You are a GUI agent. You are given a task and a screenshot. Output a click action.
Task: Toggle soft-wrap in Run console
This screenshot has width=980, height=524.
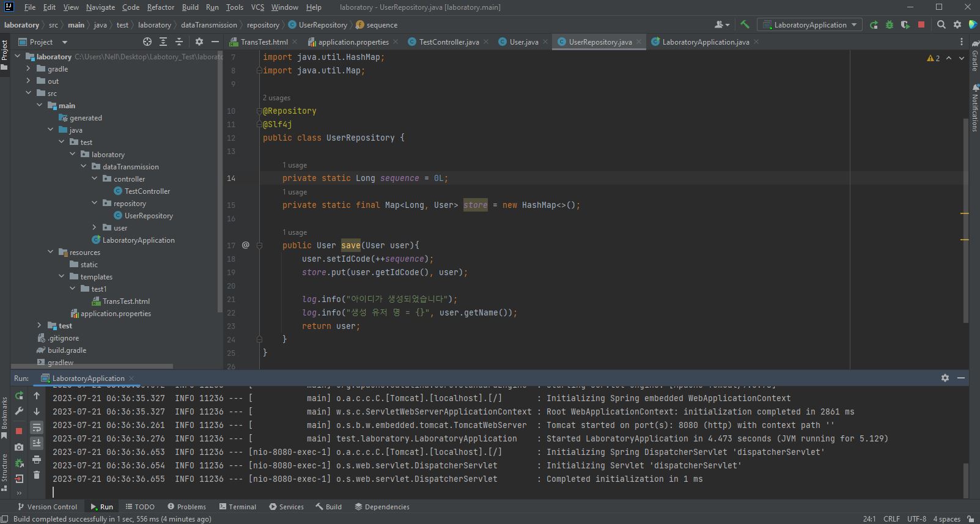coord(37,427)
